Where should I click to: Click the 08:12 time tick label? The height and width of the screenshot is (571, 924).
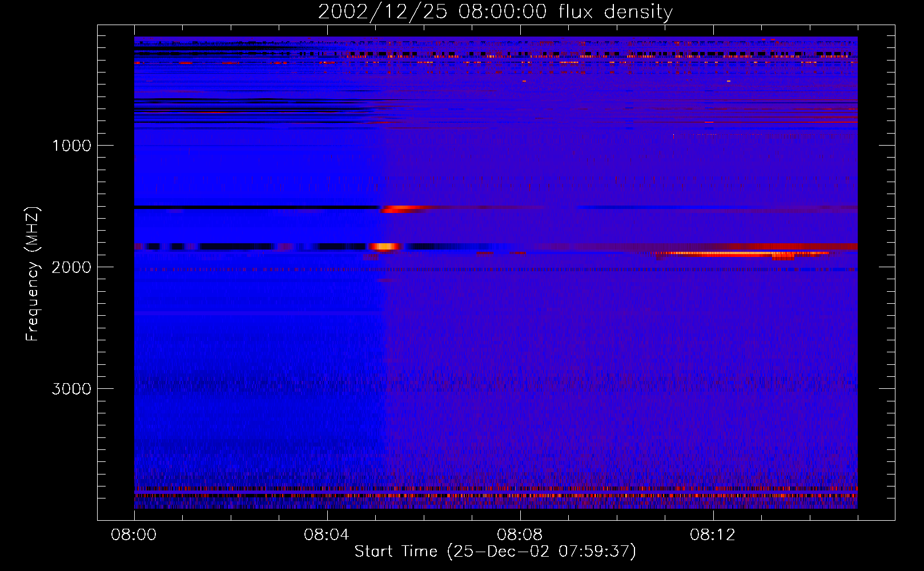click(713, 535)
